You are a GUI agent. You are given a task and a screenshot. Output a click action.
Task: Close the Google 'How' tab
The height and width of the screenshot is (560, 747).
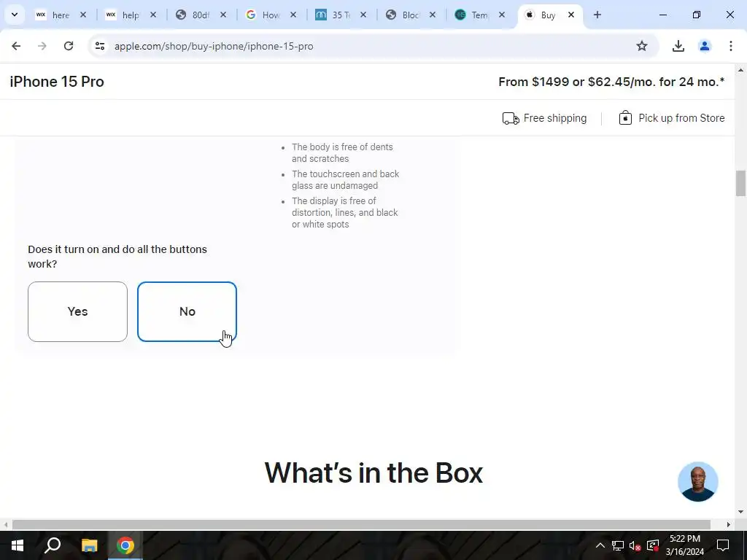pos(293,15)
